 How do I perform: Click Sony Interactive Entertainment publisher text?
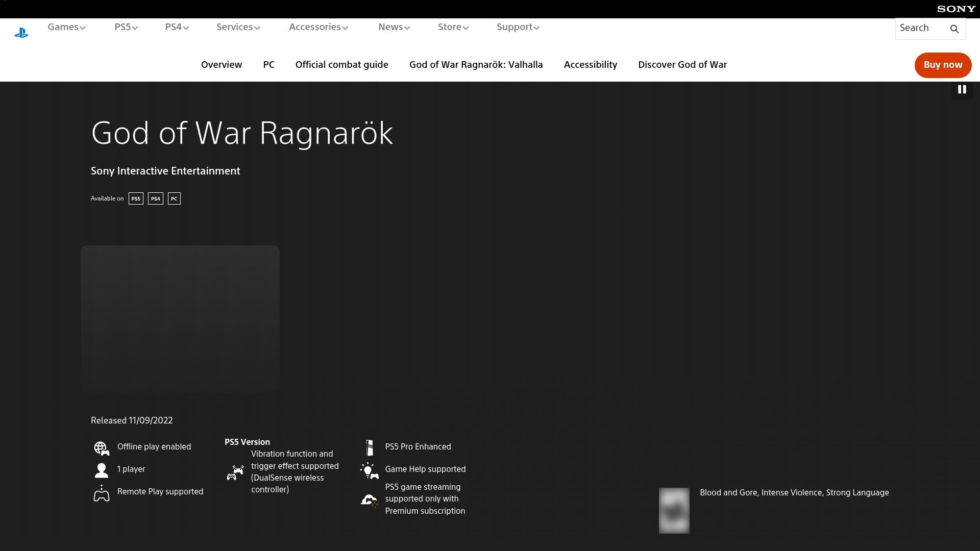tap(165, 171)
